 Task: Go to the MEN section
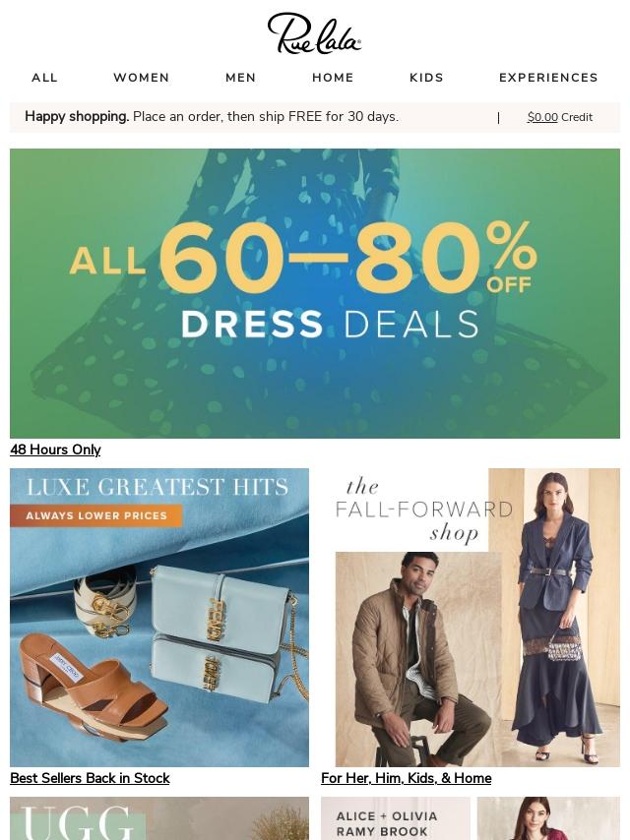coord(241,78)
